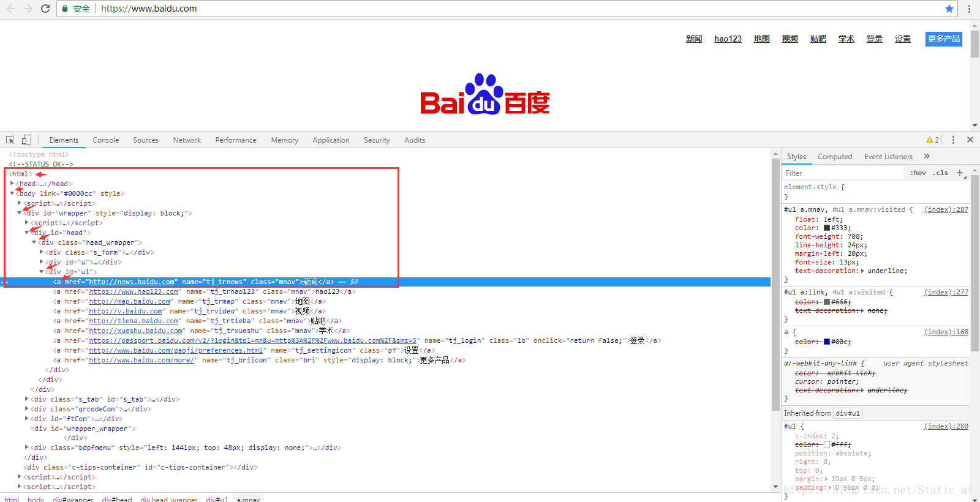Switch to the Console tab
Image resolution: width=980 pixels, height=502 pixels.
[106, 140]
